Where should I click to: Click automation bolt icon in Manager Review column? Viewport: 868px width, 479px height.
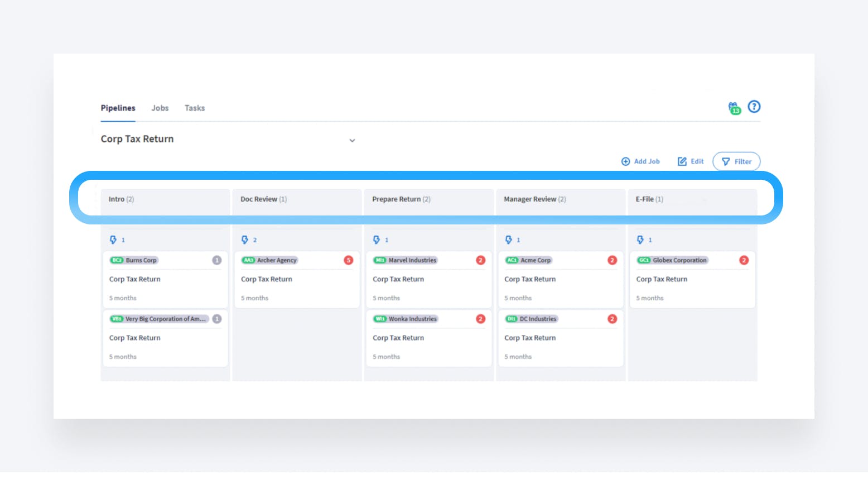508,240
